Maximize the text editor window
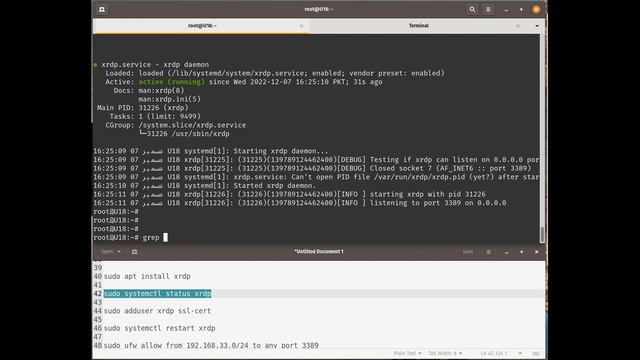640x360 pixels. pyautogui.click(x=522, y=252)
